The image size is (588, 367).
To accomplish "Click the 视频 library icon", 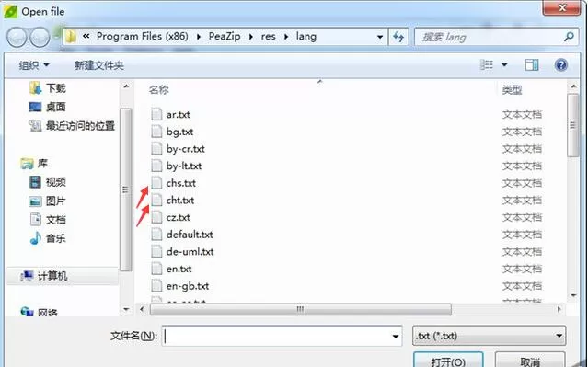I will [35, 182].
